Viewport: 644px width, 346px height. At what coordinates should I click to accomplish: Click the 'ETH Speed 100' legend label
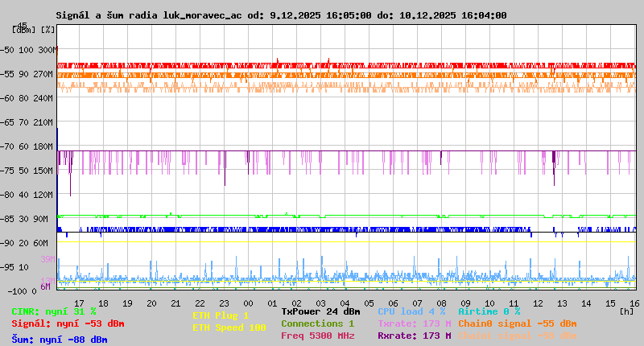pos(229,327)
